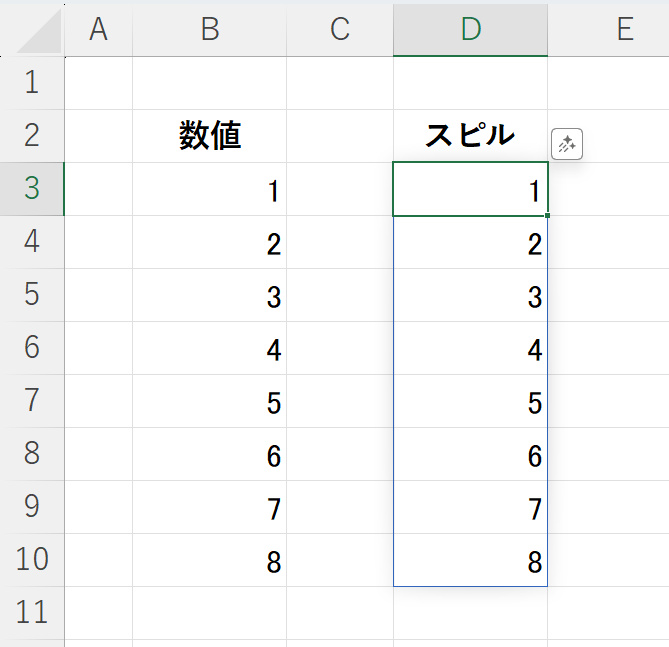Click the quick analysis icon beside スピル
669x647 pixels.
pos(567,144)
